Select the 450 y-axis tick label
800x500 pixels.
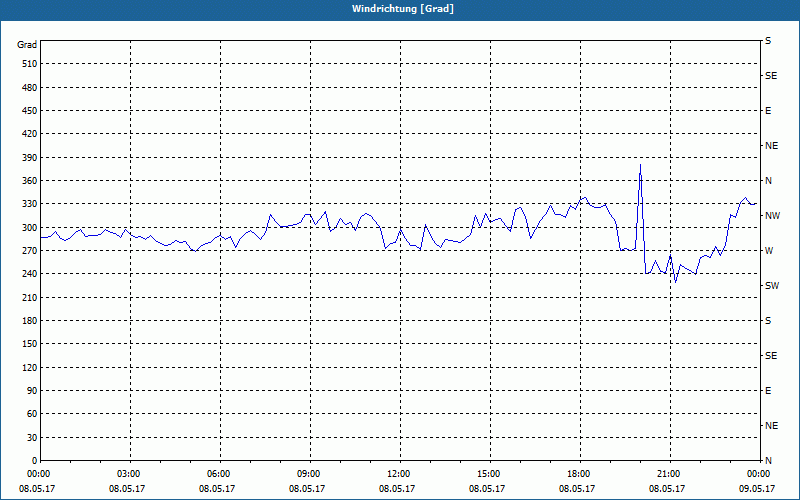click(30, 111)
